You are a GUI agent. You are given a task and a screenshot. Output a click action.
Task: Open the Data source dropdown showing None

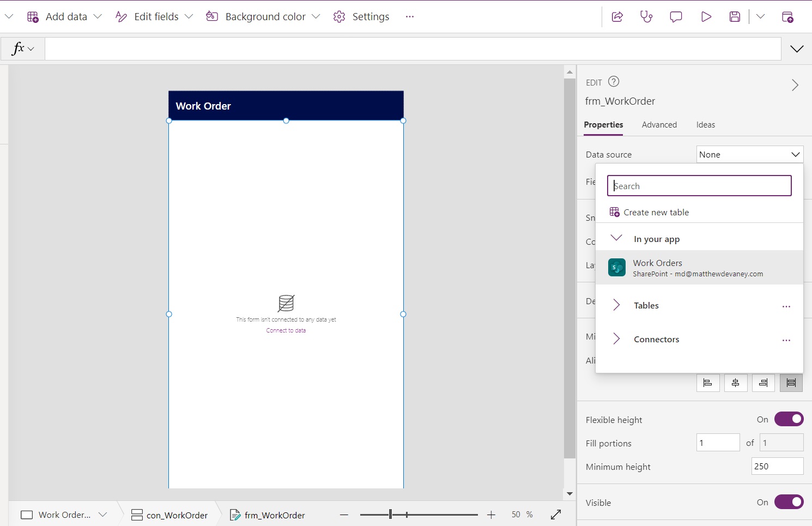(x=749, y=154)
